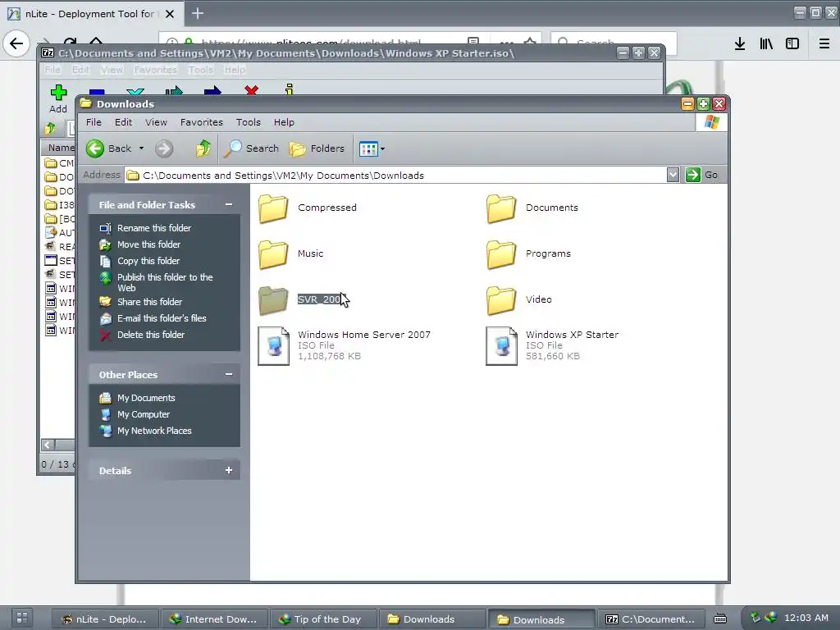This screenshot has height=630, width=840.
Task: Open new browser tab with plus button
Action: 197,13
